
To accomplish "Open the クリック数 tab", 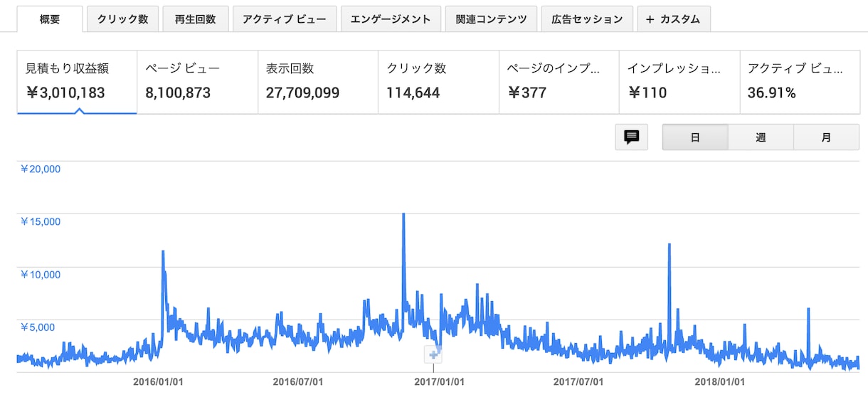I will coord(122,19).
